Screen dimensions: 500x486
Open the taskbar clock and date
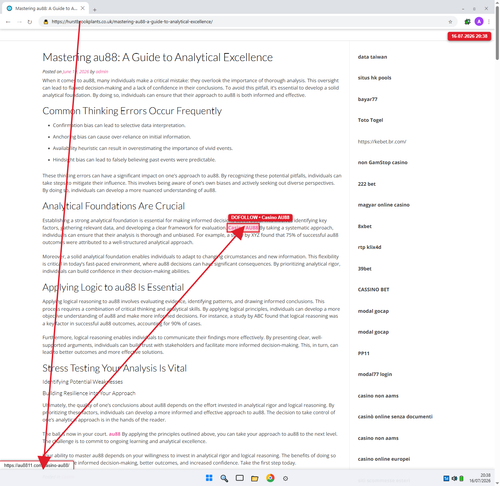480,478
